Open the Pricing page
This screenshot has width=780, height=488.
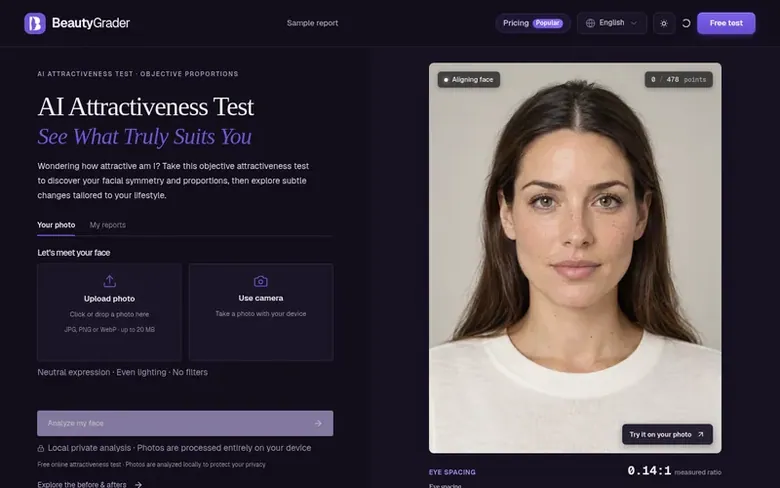click(533, 23)
